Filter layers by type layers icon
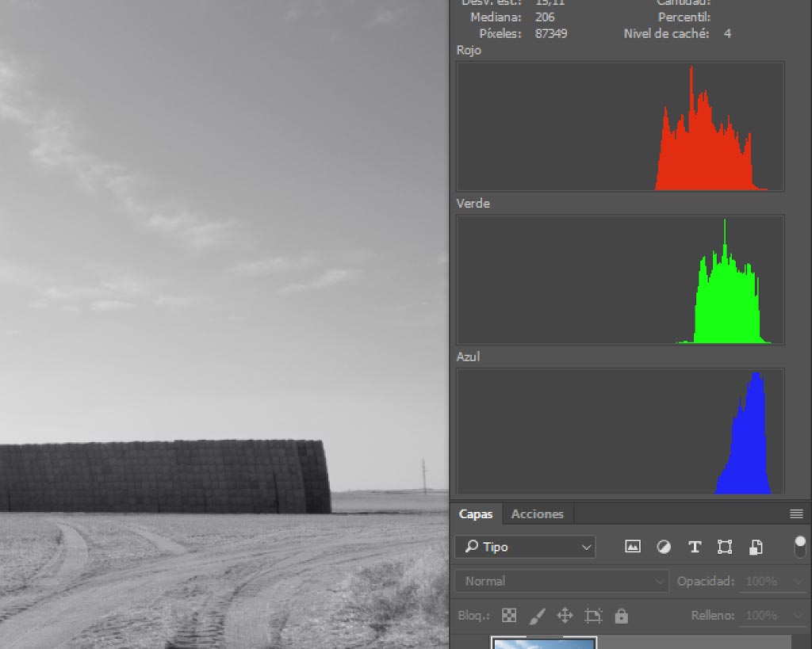Viewport: 812px width, 649px height. pos(695,547)
